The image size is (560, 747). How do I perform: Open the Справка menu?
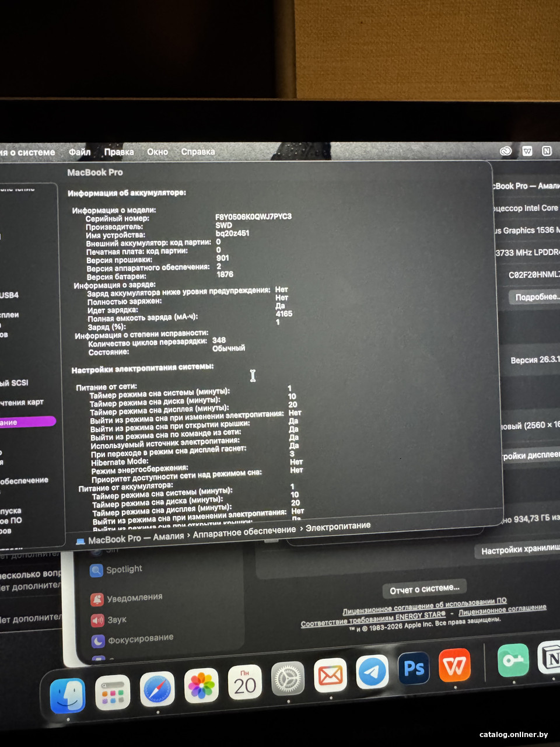198,152
